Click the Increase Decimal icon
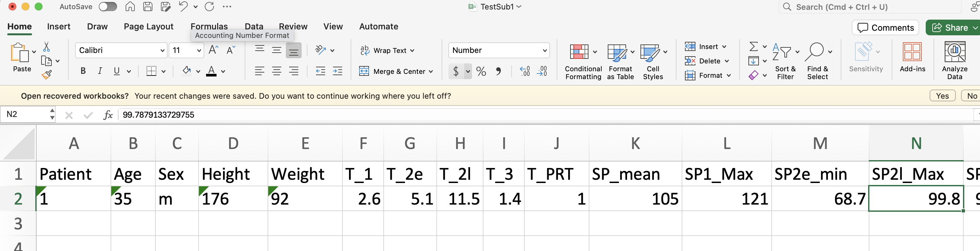 tap(525, 72)
